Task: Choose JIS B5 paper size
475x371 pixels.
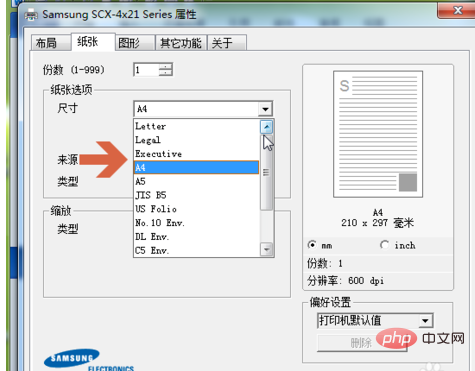Action: point(197,195)
